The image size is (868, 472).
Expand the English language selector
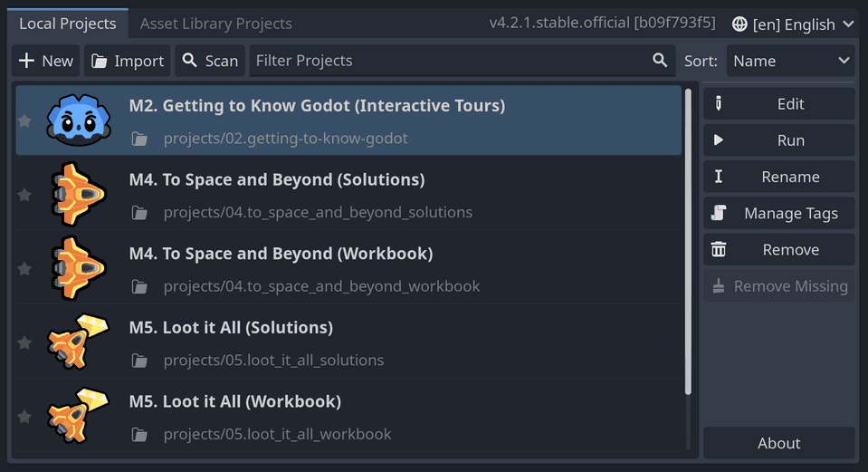[793, 24]
